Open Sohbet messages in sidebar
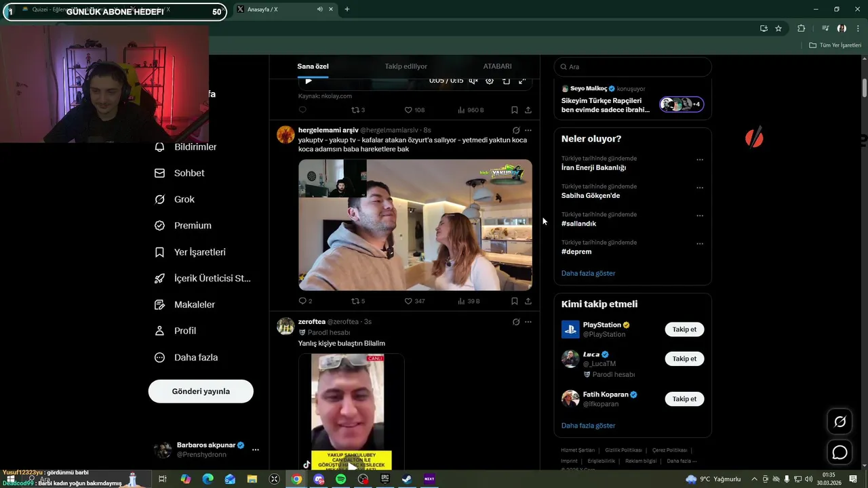Screen dimensions: 868x488 coord(180,174)
